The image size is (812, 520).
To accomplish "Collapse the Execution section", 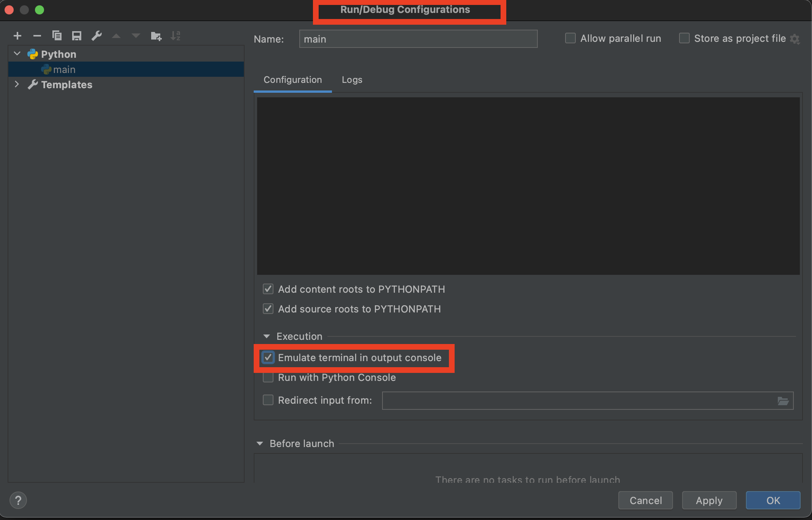I will click(x=267, y=336).
